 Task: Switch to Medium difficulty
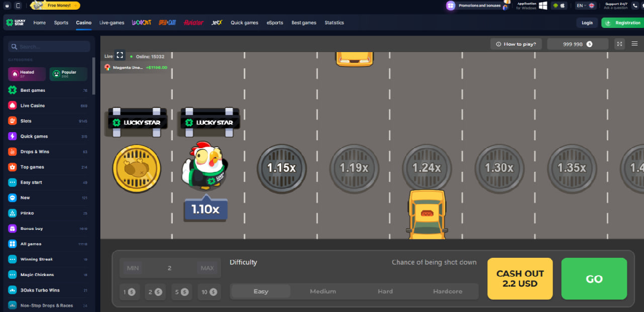coord(323,291)
